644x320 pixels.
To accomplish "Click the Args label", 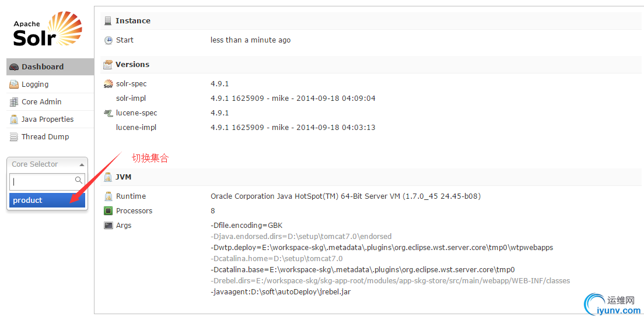I will tap(124, 226).
